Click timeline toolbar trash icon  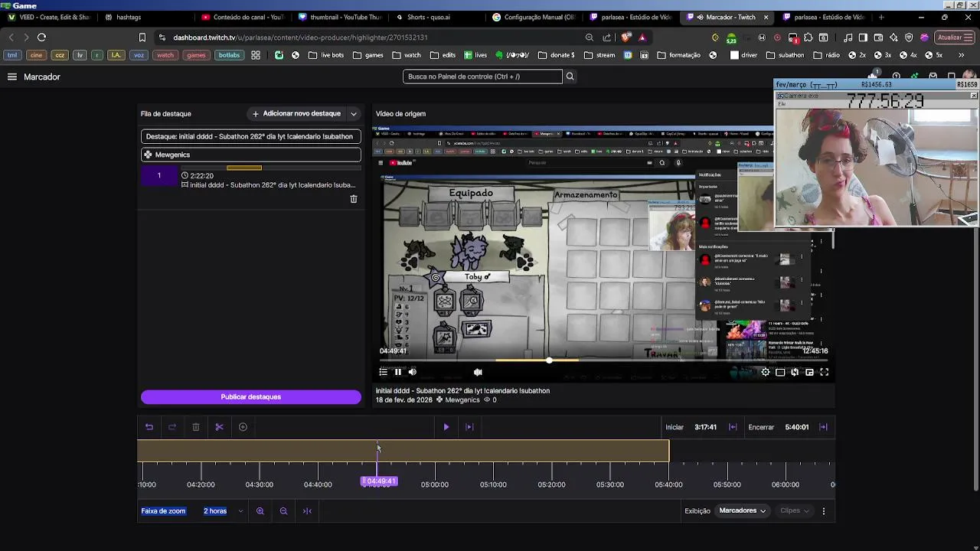196,427
